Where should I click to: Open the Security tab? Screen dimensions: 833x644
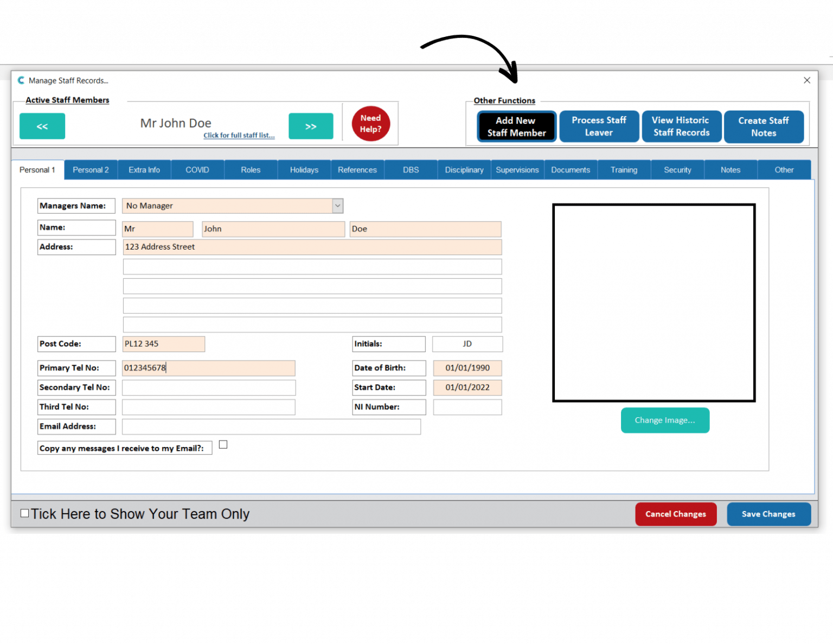[x=677, y=169]
